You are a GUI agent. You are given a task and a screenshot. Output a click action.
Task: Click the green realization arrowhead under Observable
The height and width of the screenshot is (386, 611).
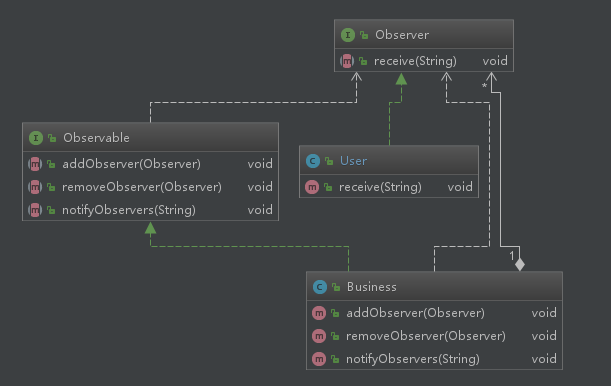[x=150, y=228]
